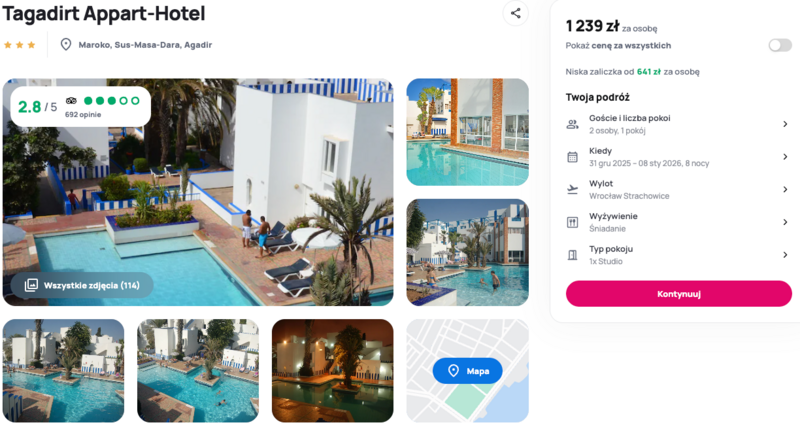The image size is (800, 429).
Task: Click the calendar icon beside Kiedy
Action: point(572,157)
